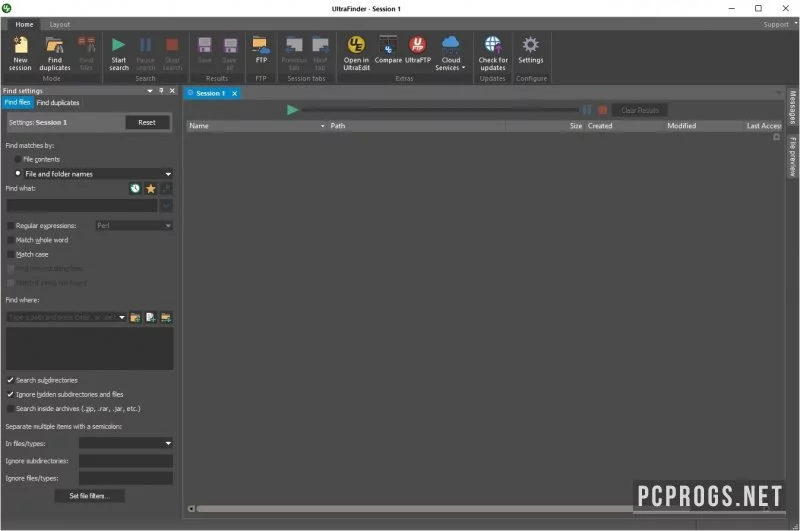
Task: Click Stop search in ribbon
Action: point(172,53)
